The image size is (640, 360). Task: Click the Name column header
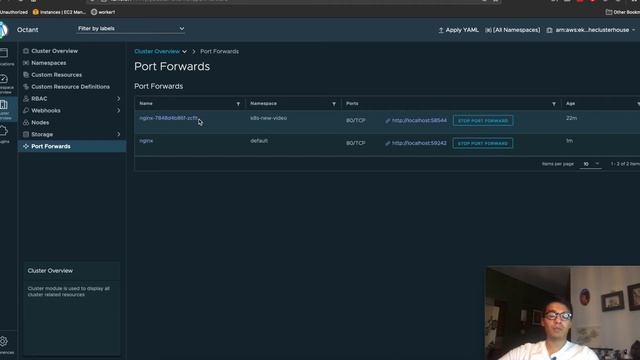tap(146, 104)
